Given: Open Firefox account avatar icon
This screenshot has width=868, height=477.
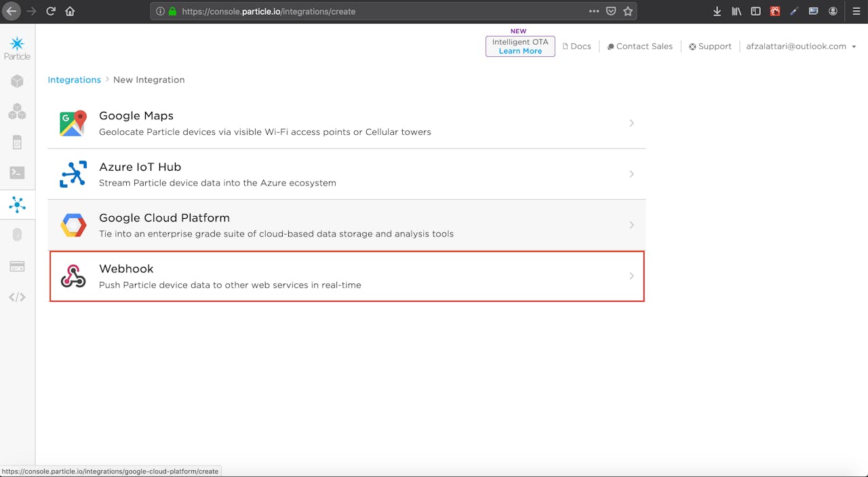Looking at the screenshot, I should (x=833, y=11).
